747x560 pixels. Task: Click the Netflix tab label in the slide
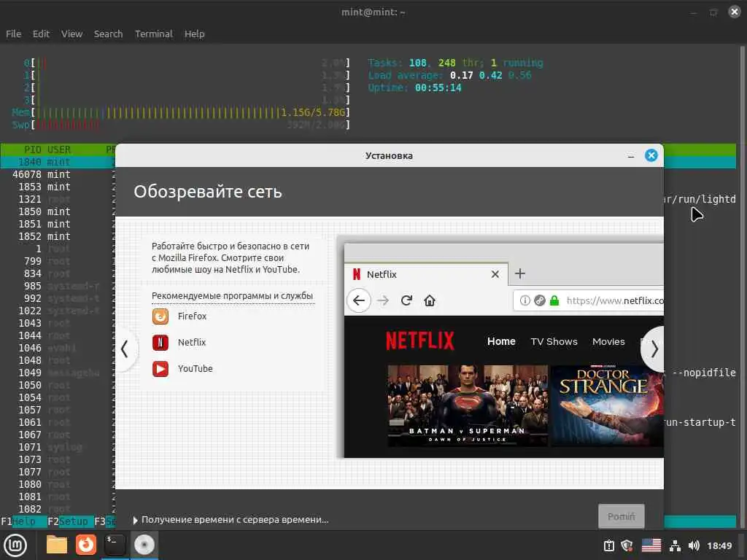[x=382, y=274]
